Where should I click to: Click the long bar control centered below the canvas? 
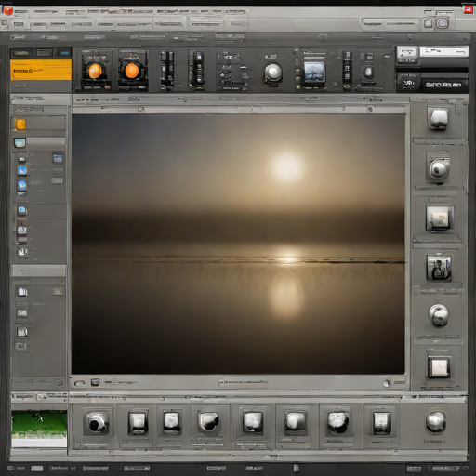(244, 382)
